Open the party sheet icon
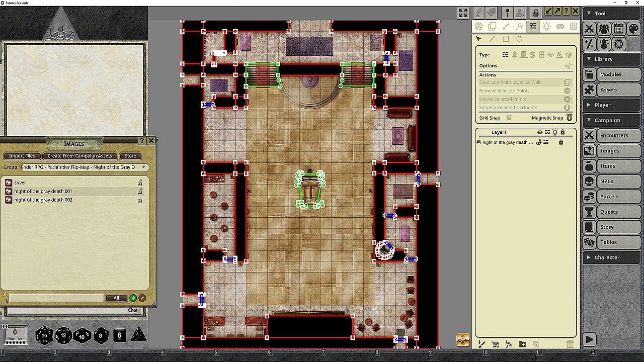The width and height of the screenshot is (644, 362). pos(604,29)
